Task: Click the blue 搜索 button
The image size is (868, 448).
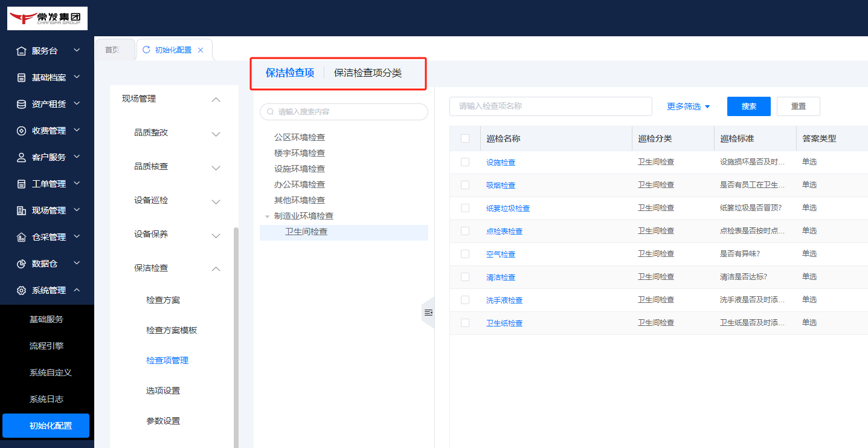Action: tap(748, 106)
